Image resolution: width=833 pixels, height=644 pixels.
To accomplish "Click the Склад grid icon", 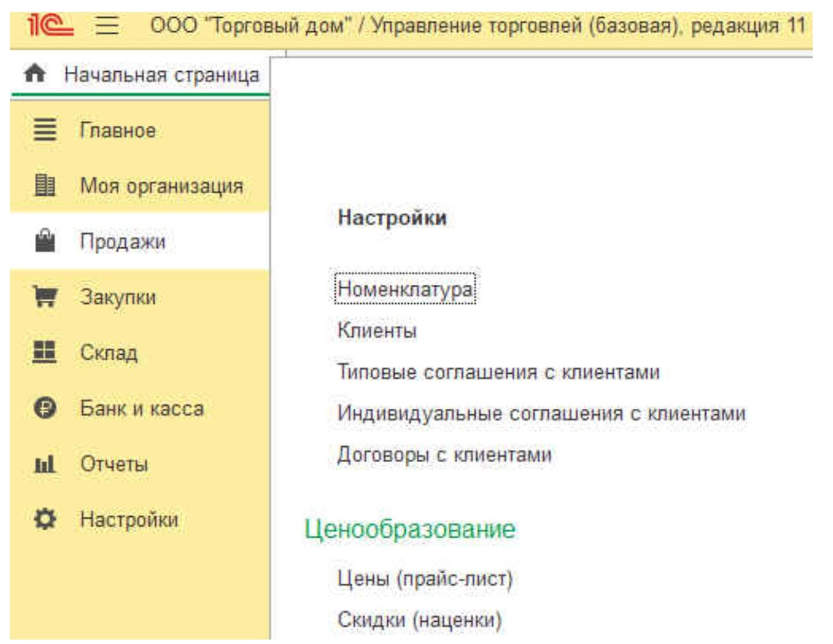I will [x=45, y=352].
